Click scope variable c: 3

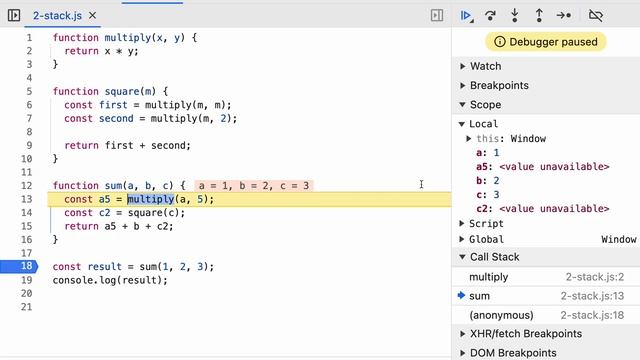coord(487,195)
